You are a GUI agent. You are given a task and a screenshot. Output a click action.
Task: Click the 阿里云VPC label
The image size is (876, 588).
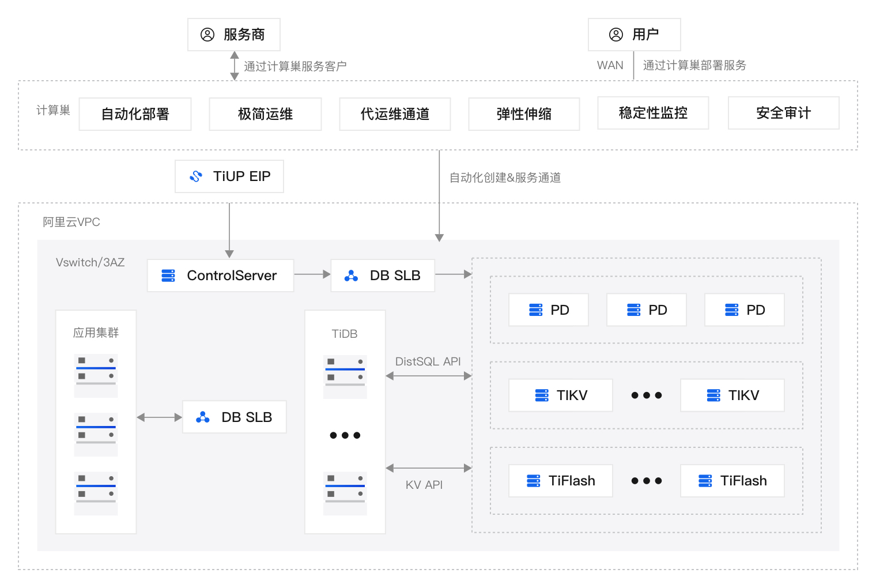pyautogui.click(x=71, y=222)
